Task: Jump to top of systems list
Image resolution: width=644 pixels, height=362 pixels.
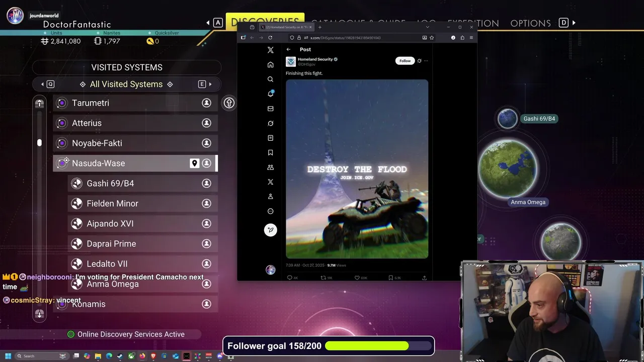Action: (x=39, y=104)
